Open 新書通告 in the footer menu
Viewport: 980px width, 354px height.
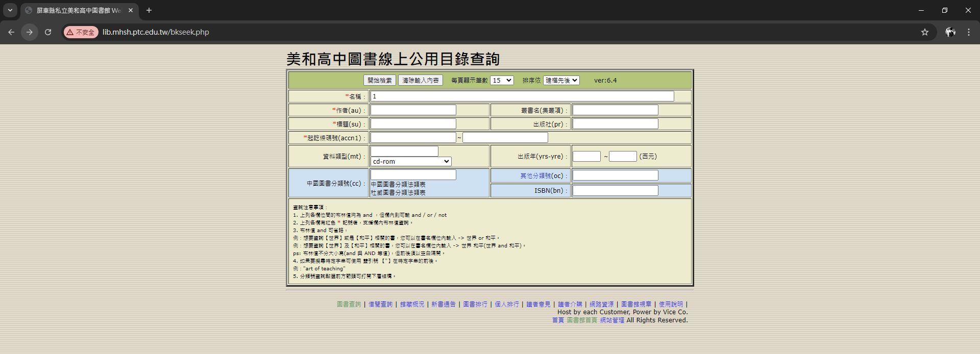pyautogui.click(x=444, y=305)
